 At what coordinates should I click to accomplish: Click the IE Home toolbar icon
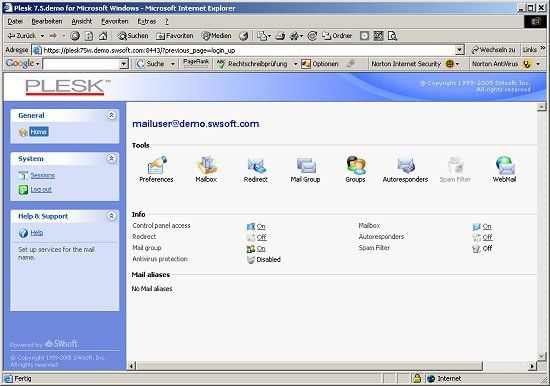click(103, 36)
